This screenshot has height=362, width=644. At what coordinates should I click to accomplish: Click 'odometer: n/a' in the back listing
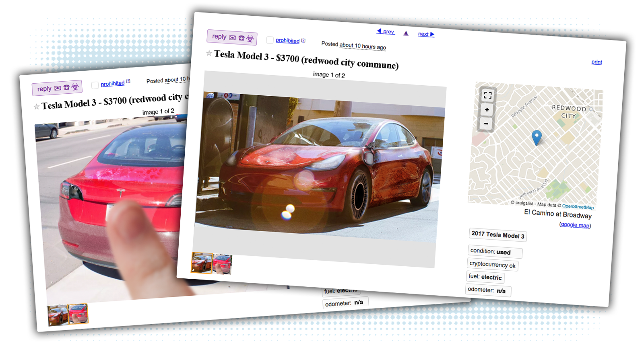[x=345, y=303]
